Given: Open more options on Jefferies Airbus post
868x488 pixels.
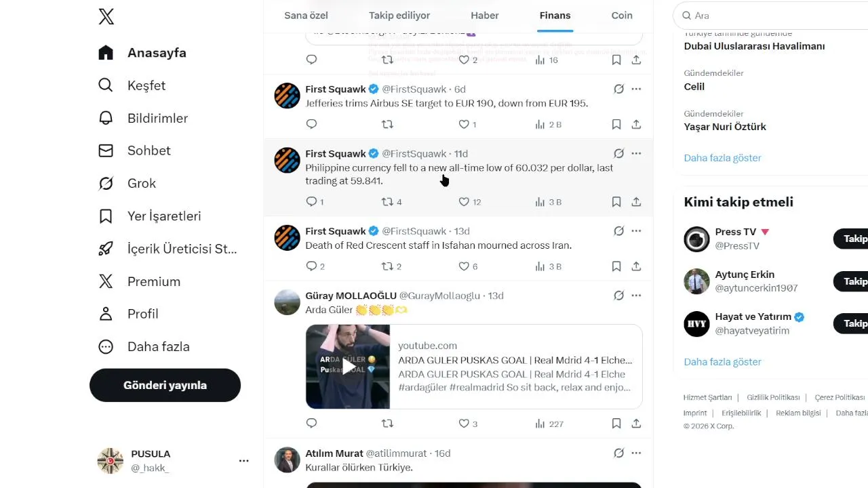Looking at the screenshot, I should tap(636, 89).
